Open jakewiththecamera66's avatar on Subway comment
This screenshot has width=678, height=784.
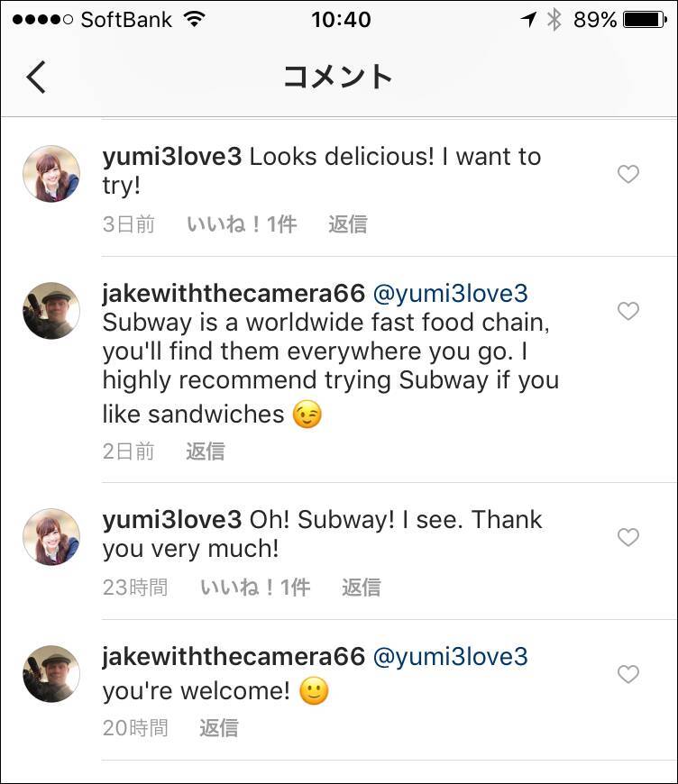point(51,311)
